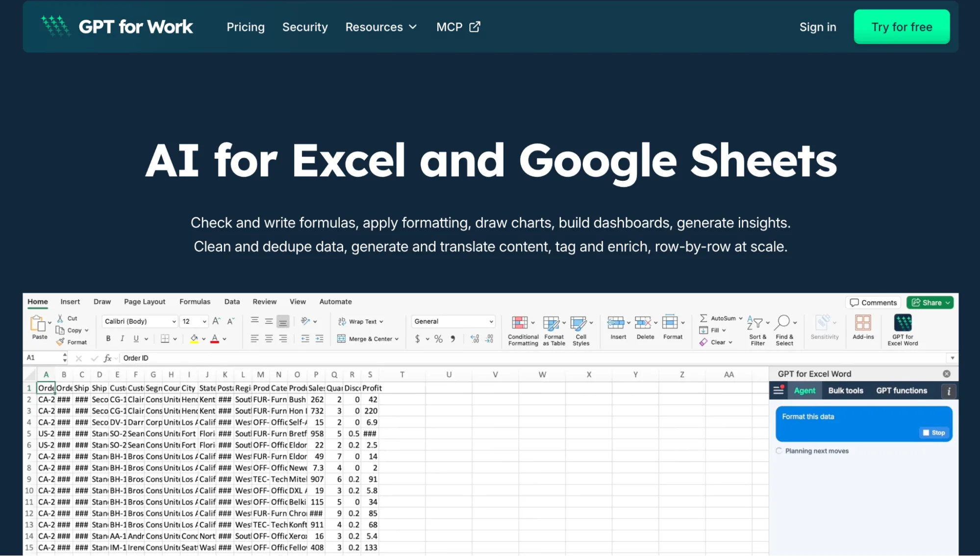The image size is (980, 556).
Task: Switch to the Formulas ribbon tab
Action: [x=195, y=302]
